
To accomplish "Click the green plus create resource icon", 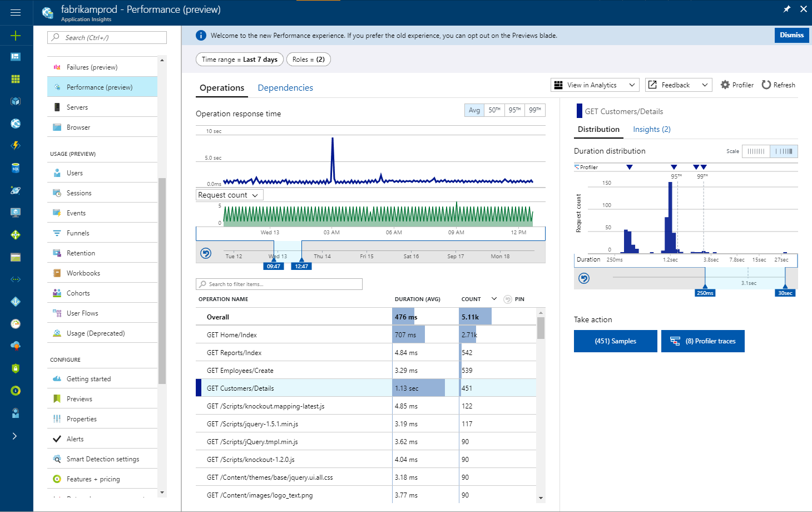I will coord(16,36).
